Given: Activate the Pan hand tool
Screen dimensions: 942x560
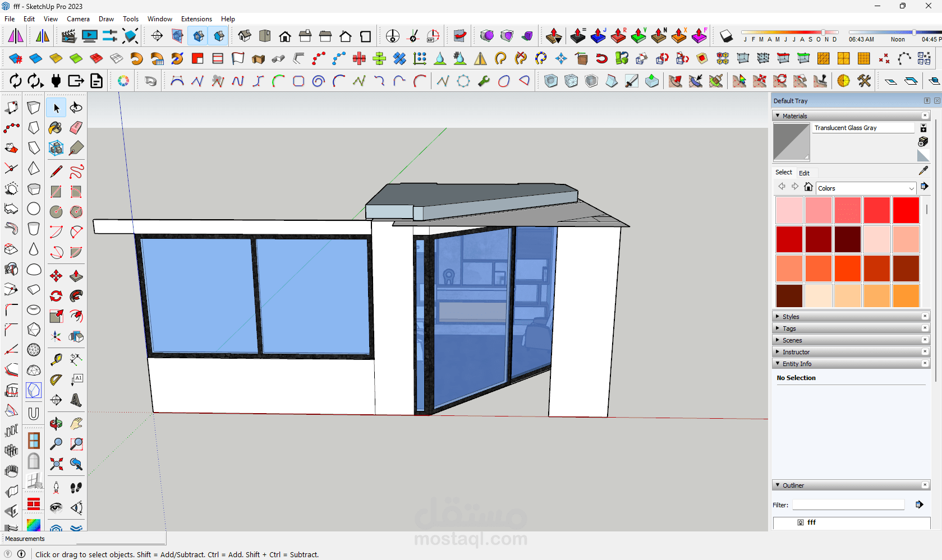Looking at the screenshot, I should coord(76,424).
